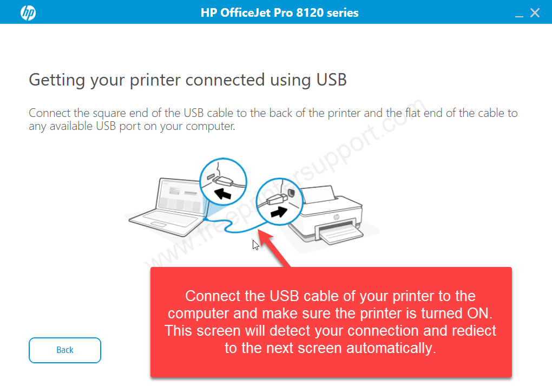Screen dimensions: 552x392
Task: Click the black arrow pointing to printer port
Action: coord(279,212)
